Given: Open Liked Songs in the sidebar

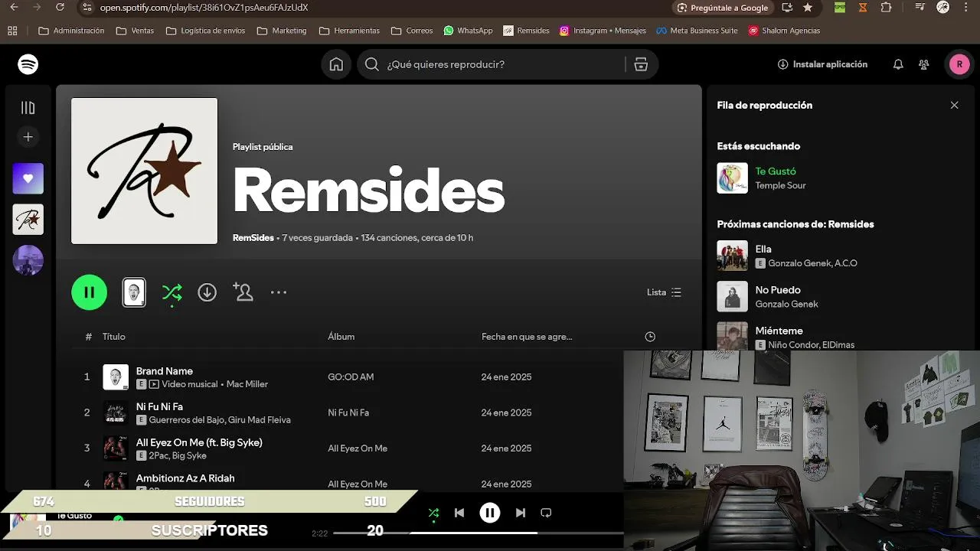Looking at the screenshot, I should tap(28, 178).
